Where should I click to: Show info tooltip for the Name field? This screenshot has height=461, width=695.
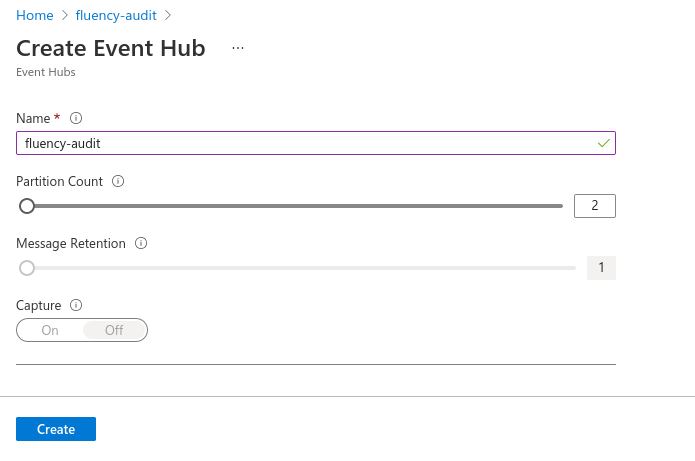point(76,118)
